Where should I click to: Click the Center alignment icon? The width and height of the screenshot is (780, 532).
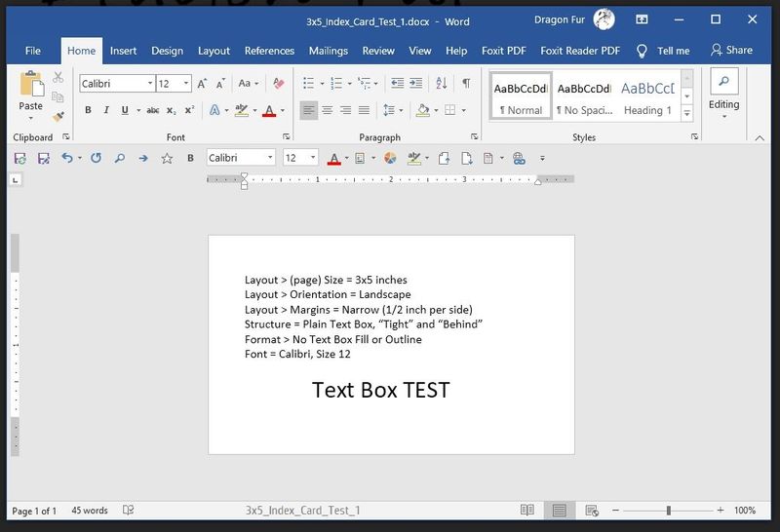[x=328, y=110]
